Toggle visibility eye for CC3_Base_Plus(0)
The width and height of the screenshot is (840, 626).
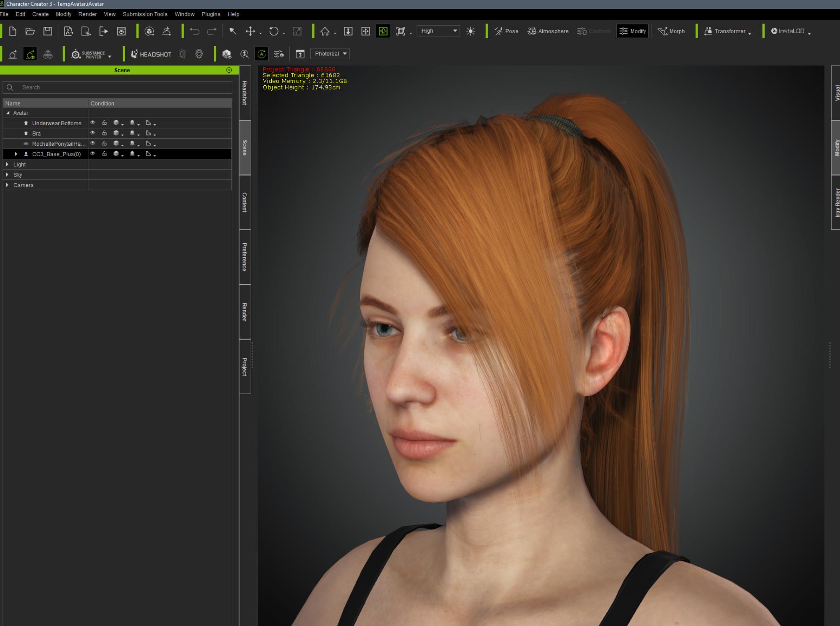(x=93, y=154)
